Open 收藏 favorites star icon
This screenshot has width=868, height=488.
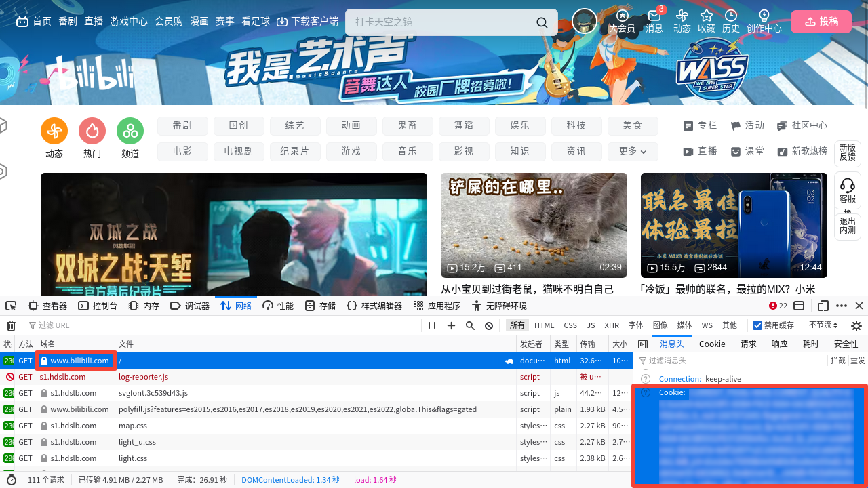point(707,21)
